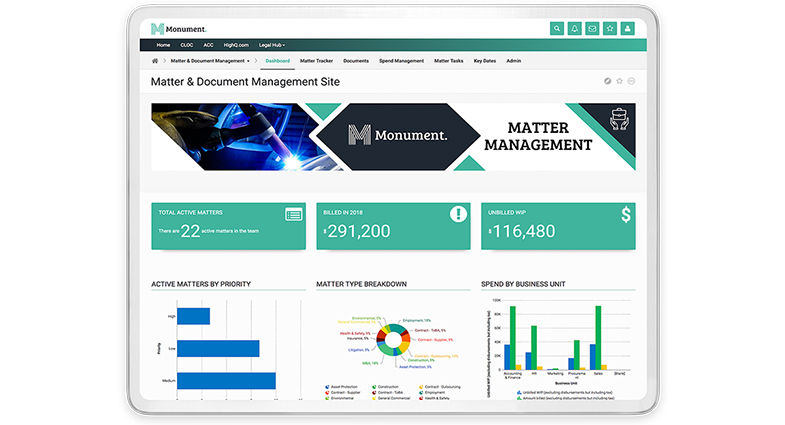Toggle Contract - Outsourcing legend marker
The height and width of the screenshot is (425, 785).
coord(421,387)
